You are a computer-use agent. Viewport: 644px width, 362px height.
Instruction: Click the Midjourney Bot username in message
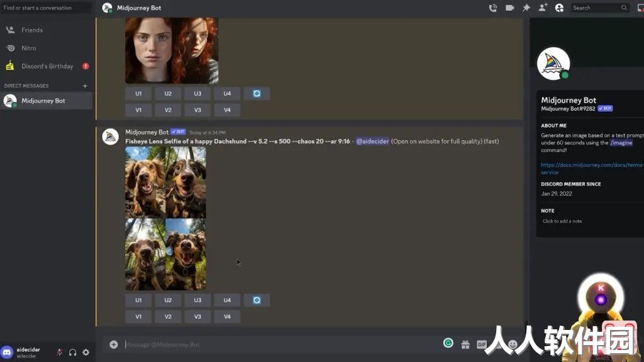point(147,132)
